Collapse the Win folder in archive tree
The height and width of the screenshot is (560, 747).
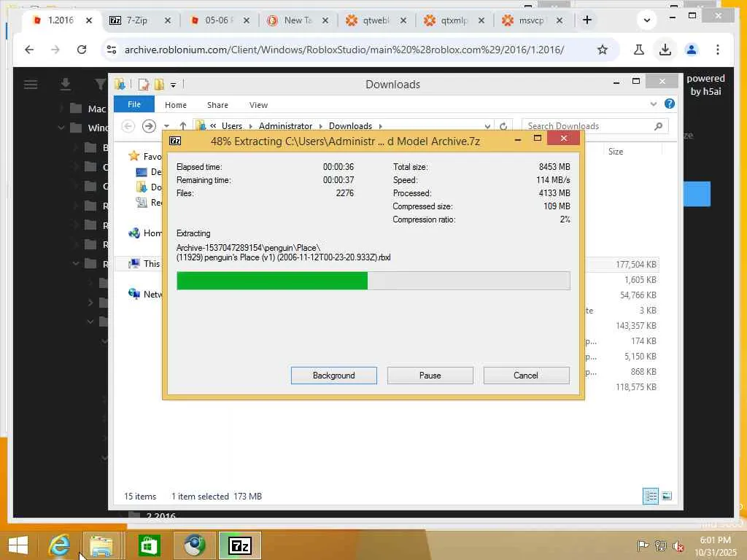pyautogui.click(x=61, y=128)
